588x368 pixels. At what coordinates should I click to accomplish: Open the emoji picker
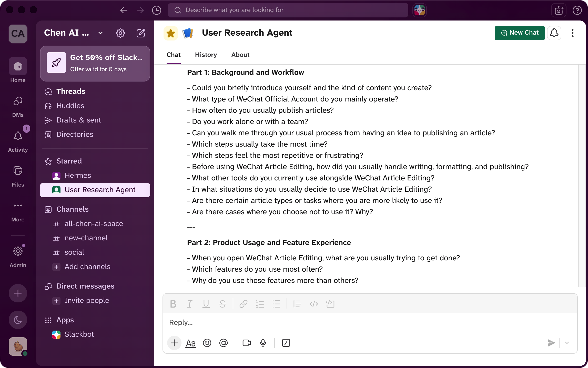tap(207, 343)
